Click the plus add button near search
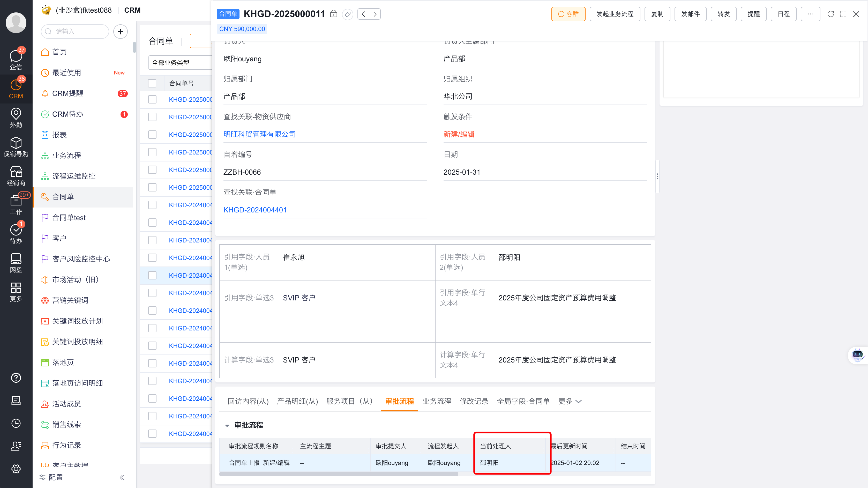 coord(120,31)
